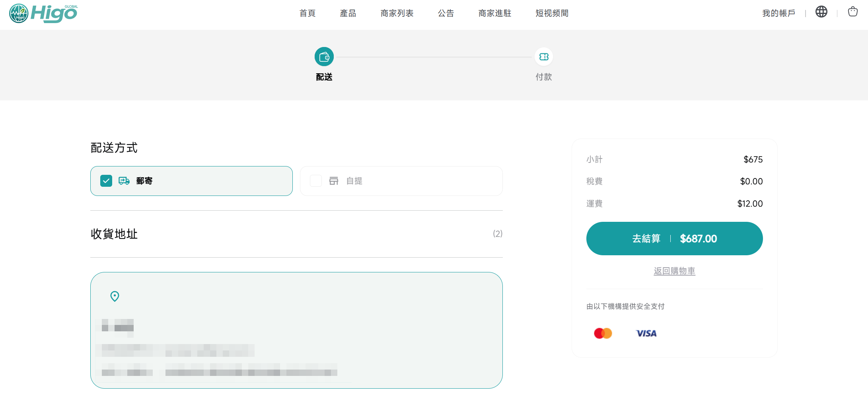
Task: Uncheck the 郵寄 shipping checkbox
Action: tap(106, 181)
